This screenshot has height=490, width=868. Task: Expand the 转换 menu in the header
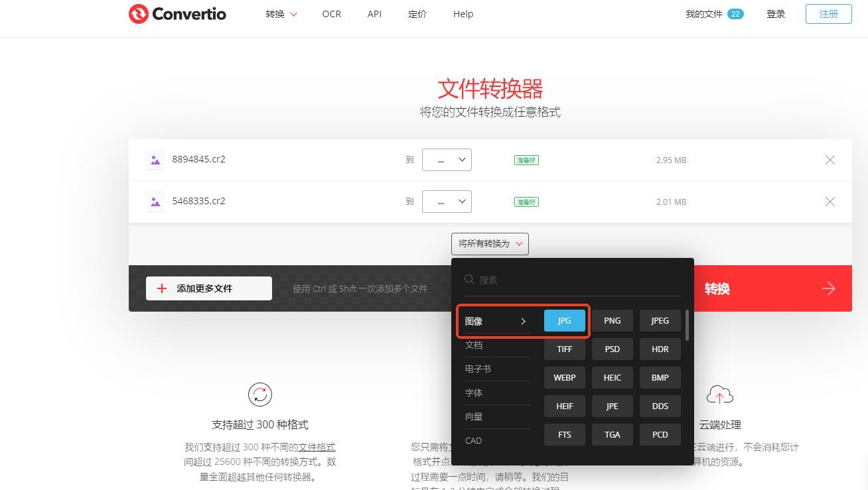281,14
